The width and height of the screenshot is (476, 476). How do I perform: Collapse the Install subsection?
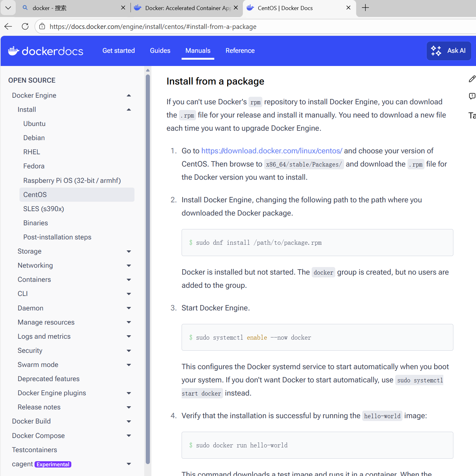click(x=129, y=110)
